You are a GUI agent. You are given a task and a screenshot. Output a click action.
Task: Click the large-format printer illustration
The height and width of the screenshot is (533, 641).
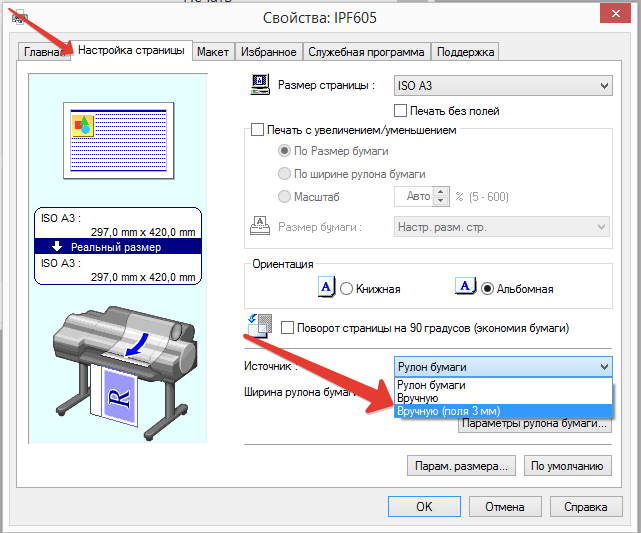(x=125, y=373)
